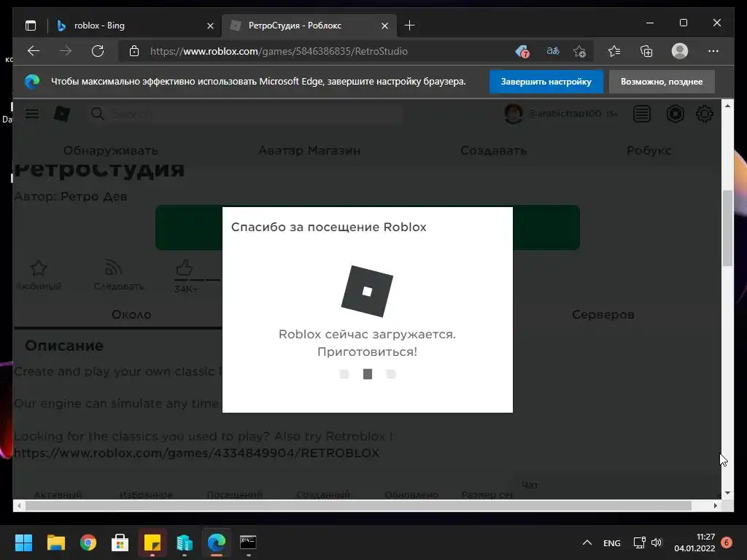This screenshot has height=560, width=747.
Task: Follow the game via feed icon
Action: click(x=113, y=268)
